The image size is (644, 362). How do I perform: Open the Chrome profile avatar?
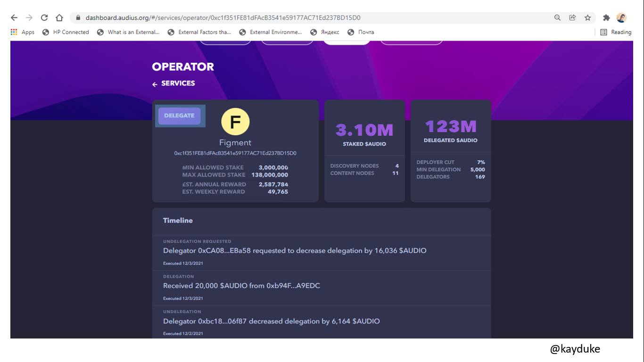click(x=621, y=18)
